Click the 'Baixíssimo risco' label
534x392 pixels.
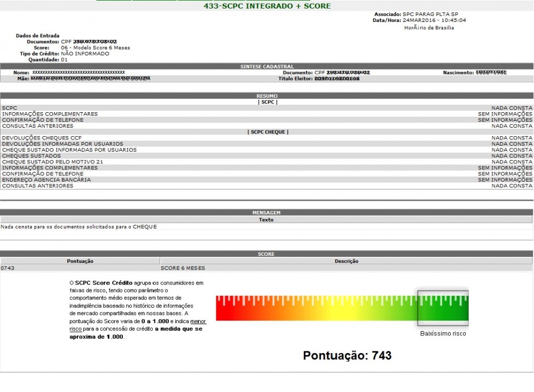443,333
